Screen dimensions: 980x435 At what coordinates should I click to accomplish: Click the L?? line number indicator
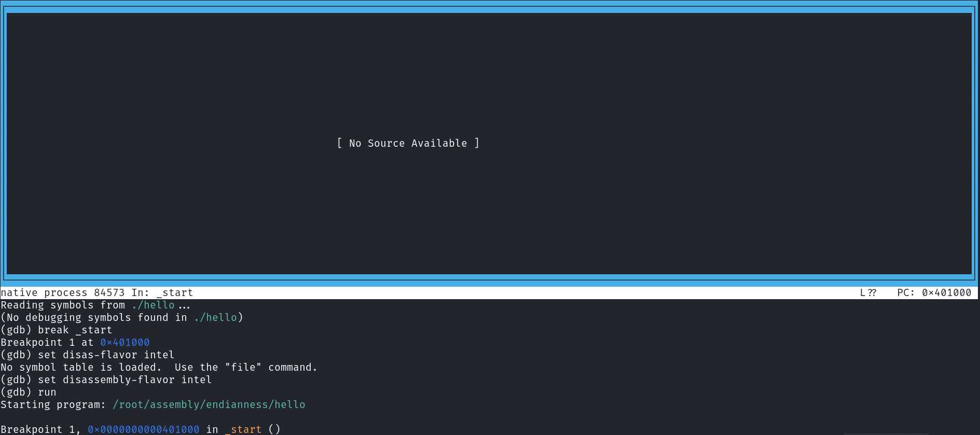pos(868,293)
